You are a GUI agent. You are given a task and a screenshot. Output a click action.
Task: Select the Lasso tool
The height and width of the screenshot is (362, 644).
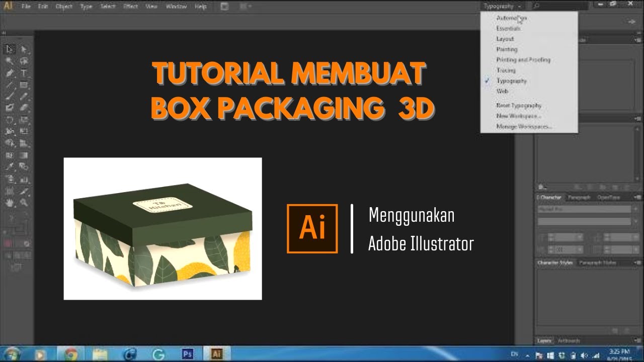24,61
